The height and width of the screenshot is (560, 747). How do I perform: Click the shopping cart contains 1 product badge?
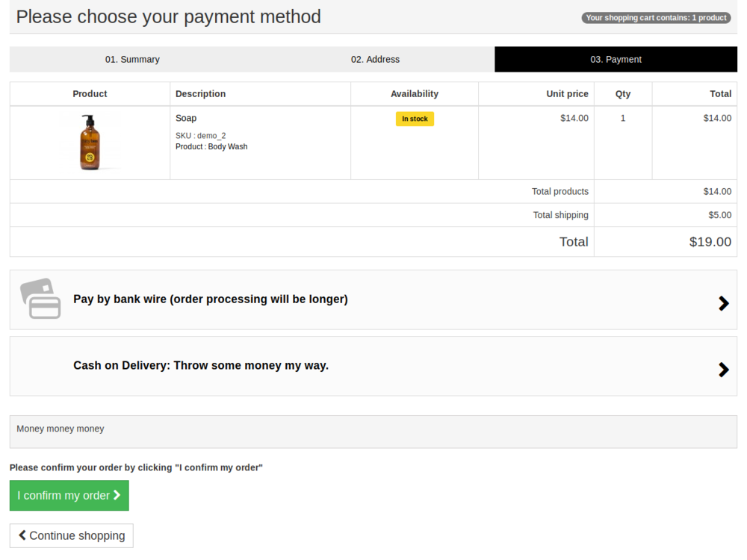pyautogui.click(x=656, y=18)
